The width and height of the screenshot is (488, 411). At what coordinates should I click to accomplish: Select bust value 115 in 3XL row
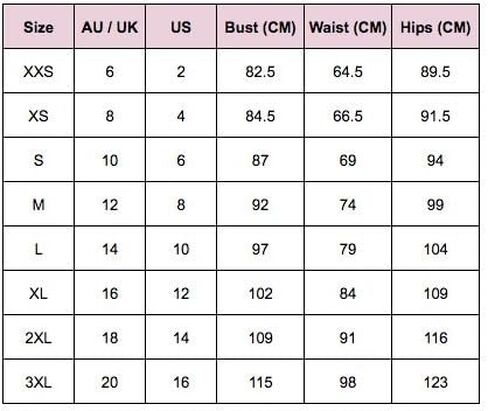[x=260, y=382]
